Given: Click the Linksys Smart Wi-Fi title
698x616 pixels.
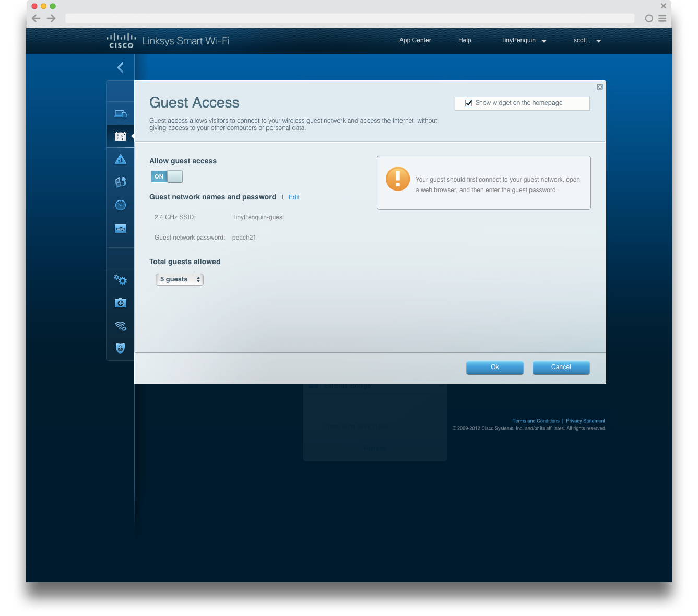Looking at the screenshot, I should (185, 41).
